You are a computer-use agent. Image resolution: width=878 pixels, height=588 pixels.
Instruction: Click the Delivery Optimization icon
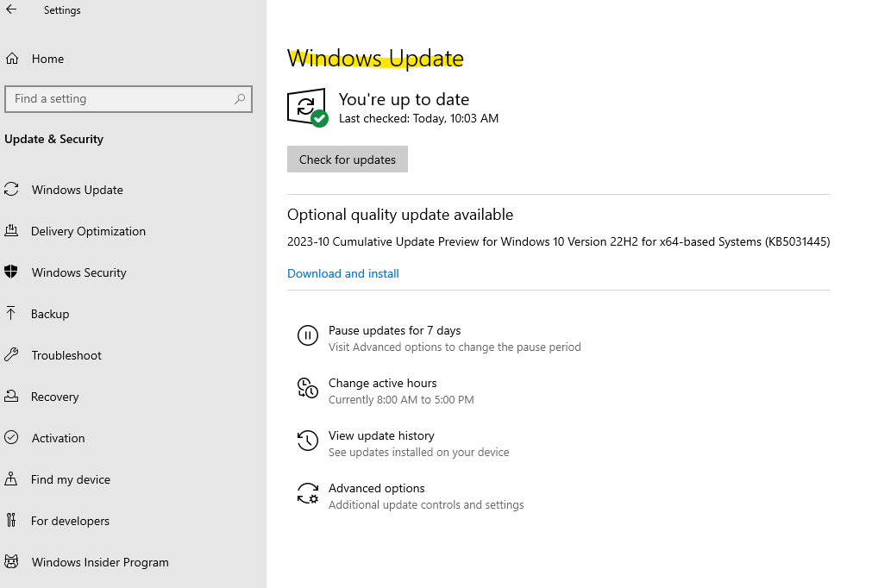point(11,230)
